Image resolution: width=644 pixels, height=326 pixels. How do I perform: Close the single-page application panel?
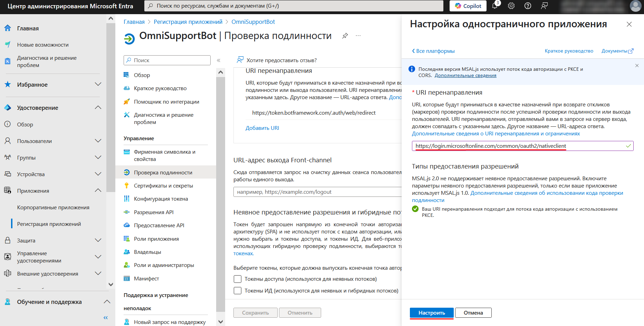pyautogui.click(x=629, y=24)
